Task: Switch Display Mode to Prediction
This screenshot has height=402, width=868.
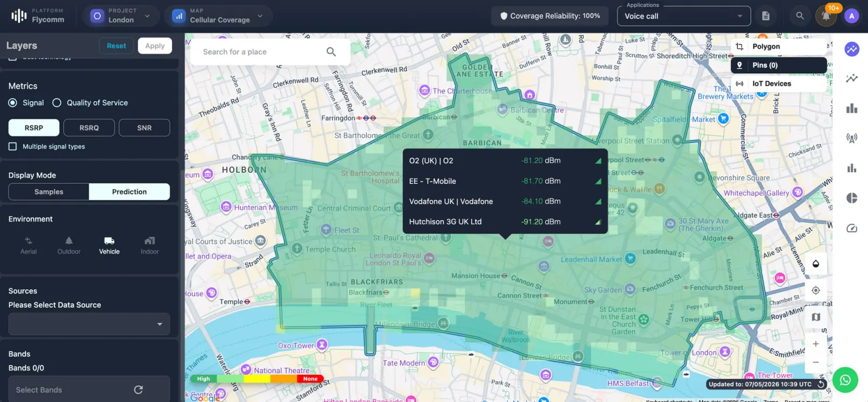Action: [129, 192]
